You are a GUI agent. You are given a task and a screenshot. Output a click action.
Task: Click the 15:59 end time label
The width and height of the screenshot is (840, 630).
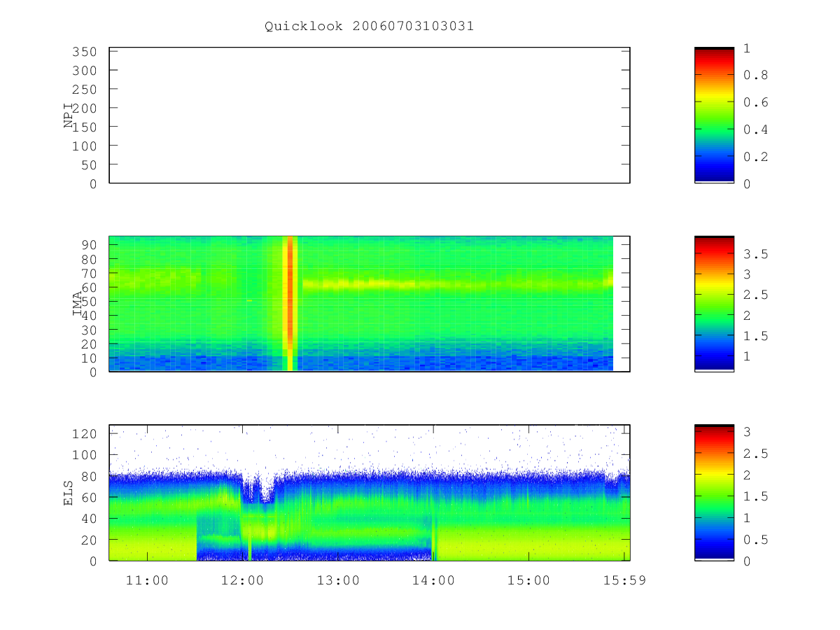(624, 580)
